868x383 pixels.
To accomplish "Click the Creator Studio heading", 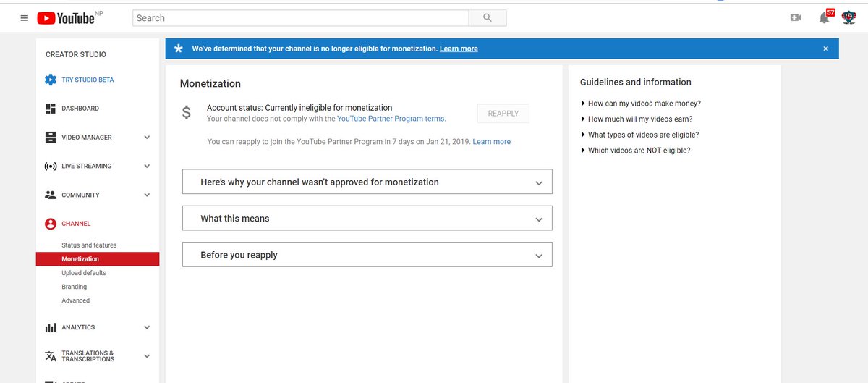I will pyautogui.click(x=76, y=54).
